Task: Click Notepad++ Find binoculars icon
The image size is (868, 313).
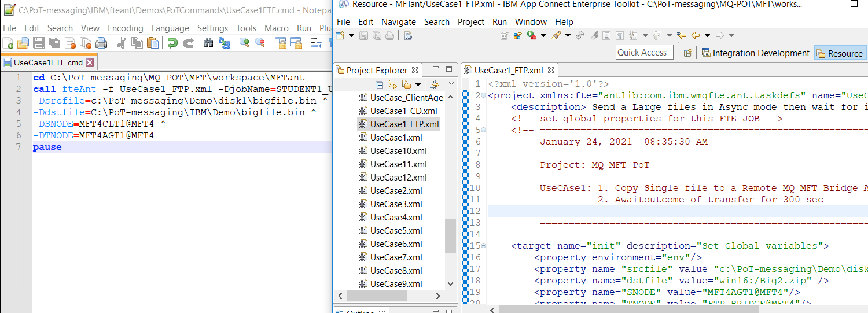Action: (208, 43)
